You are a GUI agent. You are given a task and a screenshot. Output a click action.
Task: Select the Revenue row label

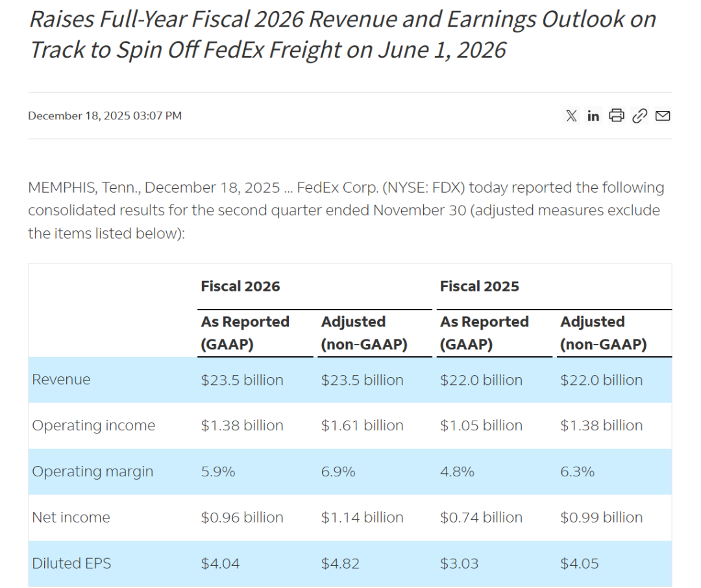[61, 380]
